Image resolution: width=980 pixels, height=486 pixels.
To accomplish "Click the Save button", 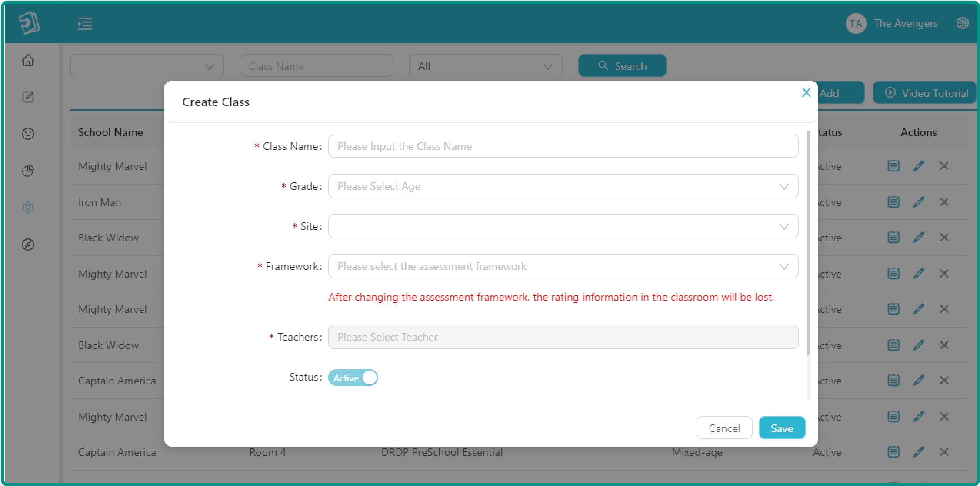I will [782, 428].
